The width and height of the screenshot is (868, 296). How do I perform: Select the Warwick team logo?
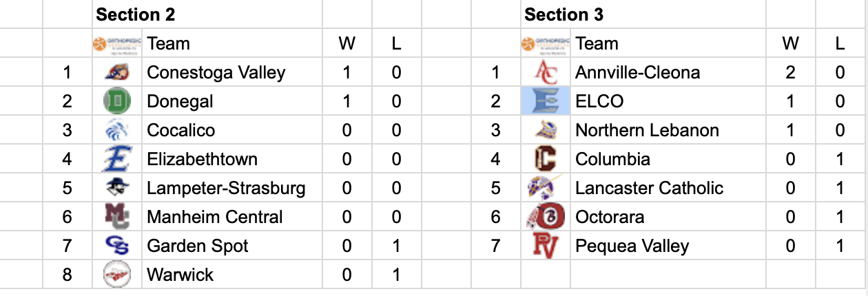[116, 275]
